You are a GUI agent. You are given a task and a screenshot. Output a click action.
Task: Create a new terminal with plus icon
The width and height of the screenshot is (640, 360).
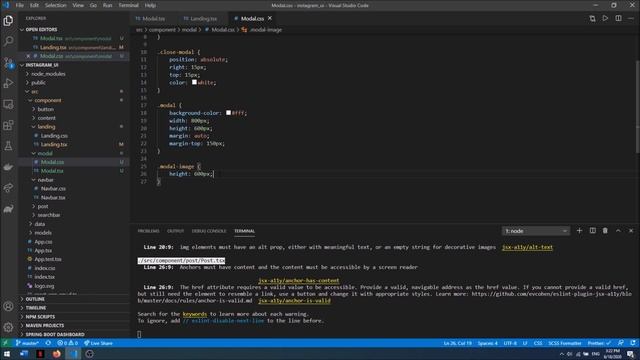pos(579,231)
